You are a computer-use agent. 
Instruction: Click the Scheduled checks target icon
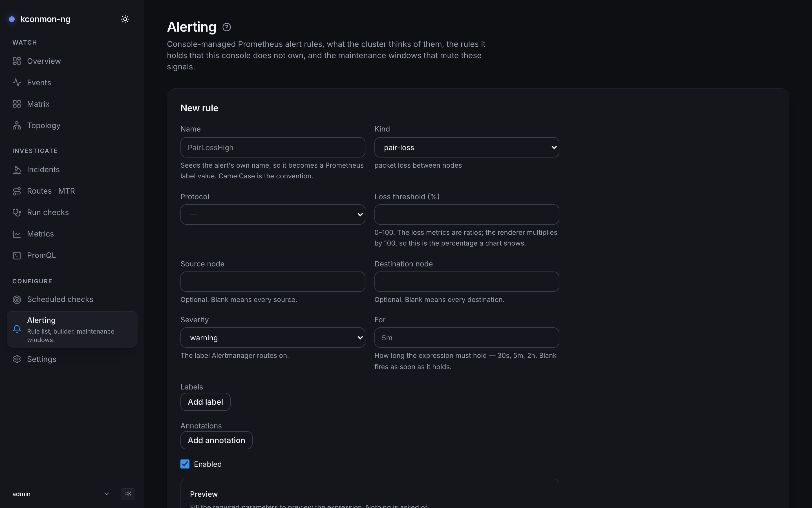coord(17,299)
